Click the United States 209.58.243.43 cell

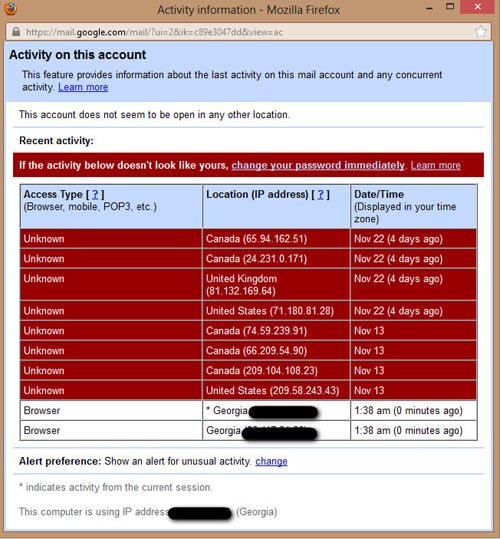point(277,390)
